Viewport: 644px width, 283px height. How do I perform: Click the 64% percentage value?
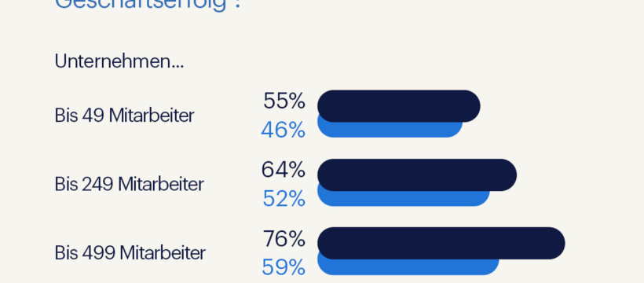(284, 170)
